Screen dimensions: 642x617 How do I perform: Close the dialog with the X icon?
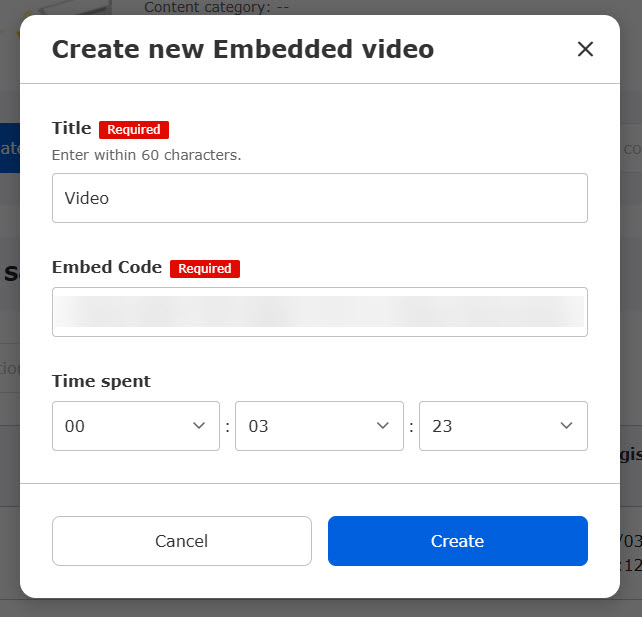click(x=585, y=49)
